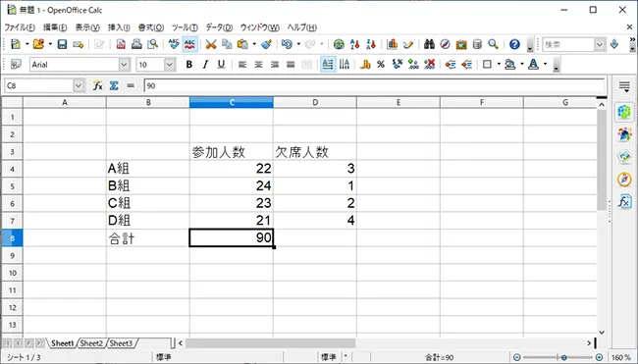
Task: Expand the search box dropdown arrow
Action: tap(600, 44)
